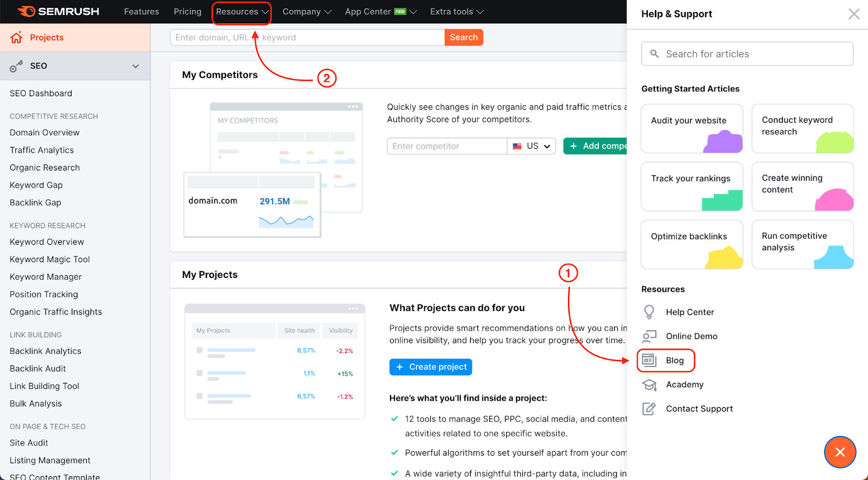Click the Online Demo icon
This screenshot has width=868, height=480.
tap(649, 336)
